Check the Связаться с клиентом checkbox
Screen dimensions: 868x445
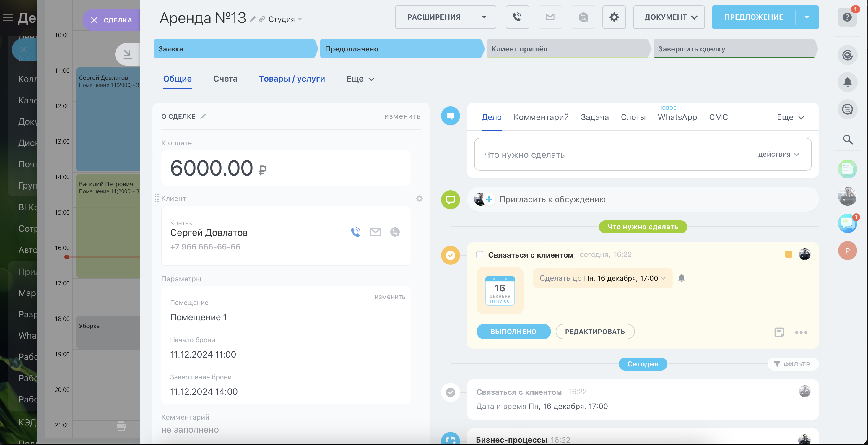point(479,255)
